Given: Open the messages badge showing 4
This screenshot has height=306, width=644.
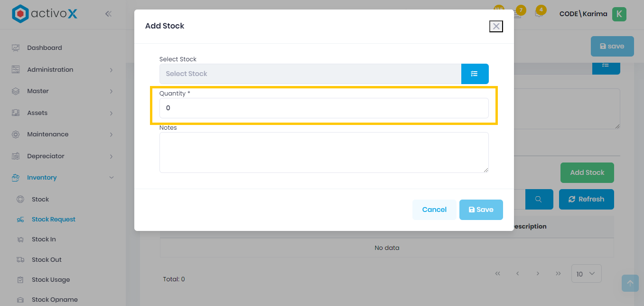Looking at the screenshot, I should (x=540, y=13).
